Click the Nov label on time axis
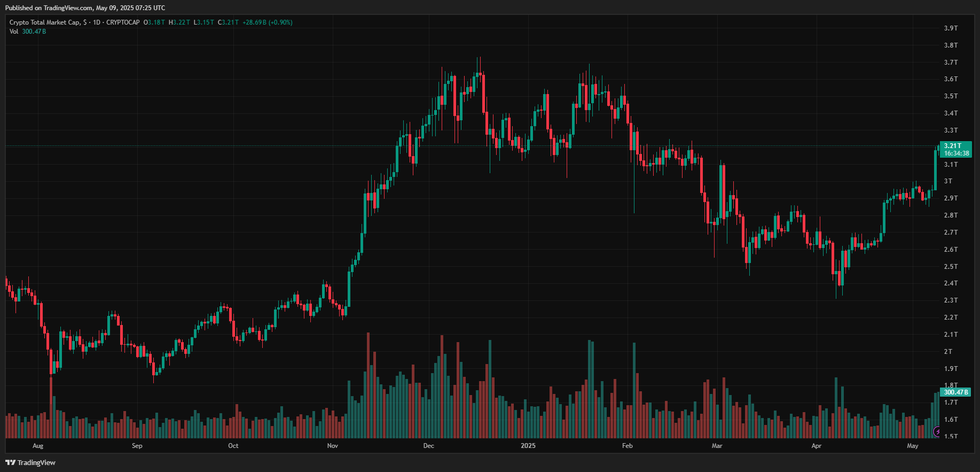Viewport: 980px width, 472px height. 333,446
